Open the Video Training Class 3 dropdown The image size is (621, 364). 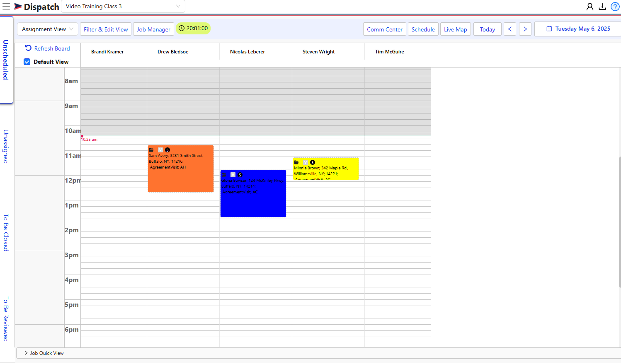(123, 6)
